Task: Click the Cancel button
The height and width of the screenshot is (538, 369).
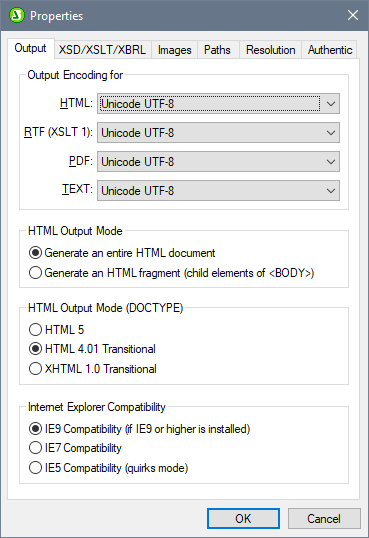Action: click(324, 518)
